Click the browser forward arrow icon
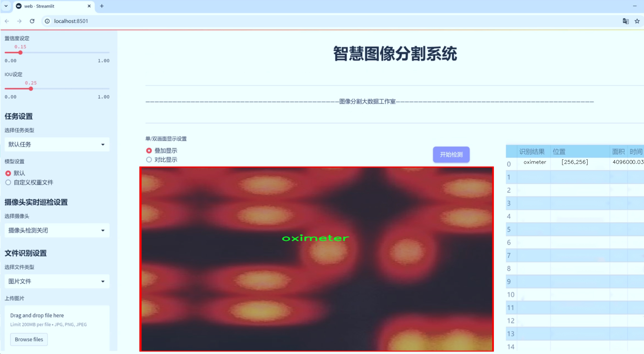Viewport: 644px width, 354px height. 19,21
